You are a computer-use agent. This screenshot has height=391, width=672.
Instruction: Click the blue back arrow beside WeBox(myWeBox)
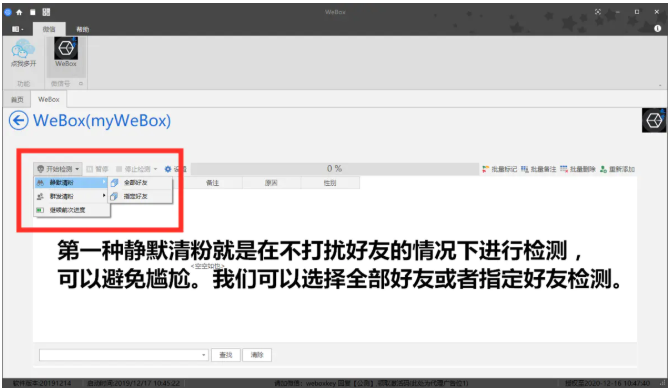[x=18, y=120]
